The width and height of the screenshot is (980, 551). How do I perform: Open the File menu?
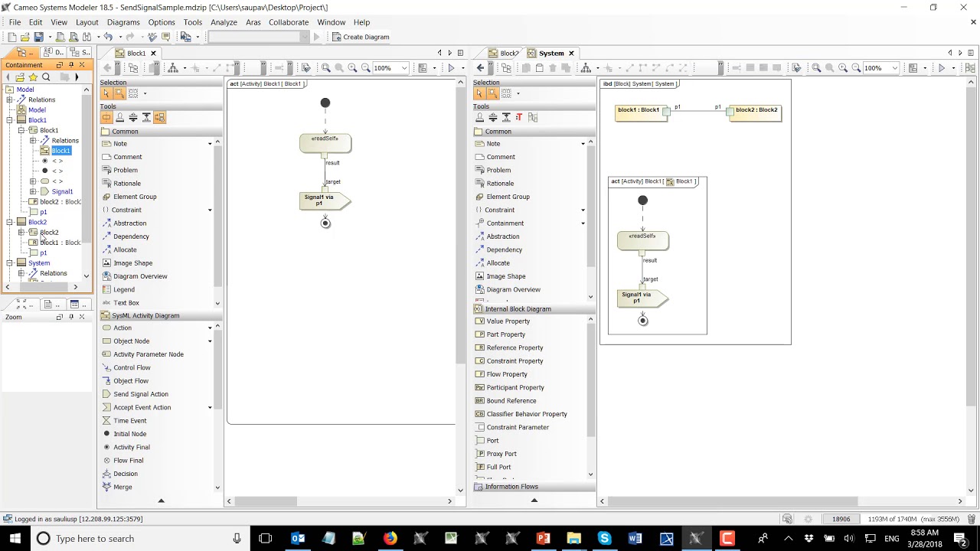point(15,22)
